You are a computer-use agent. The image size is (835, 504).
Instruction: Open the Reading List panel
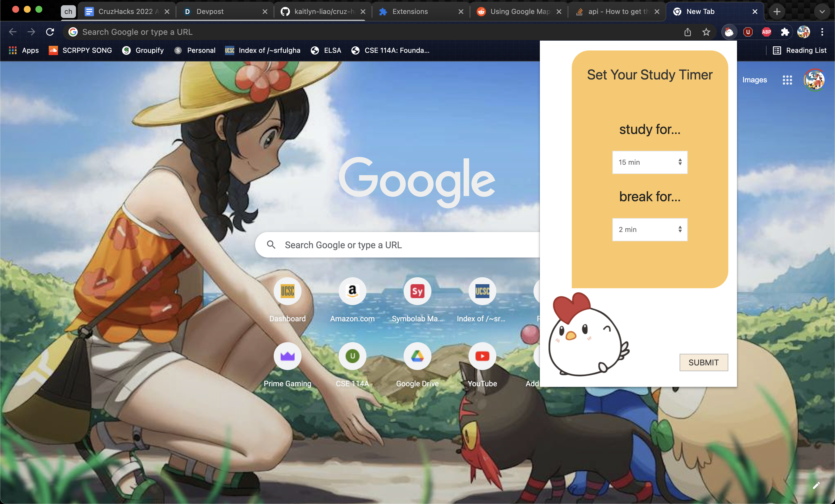coord(800,50)
